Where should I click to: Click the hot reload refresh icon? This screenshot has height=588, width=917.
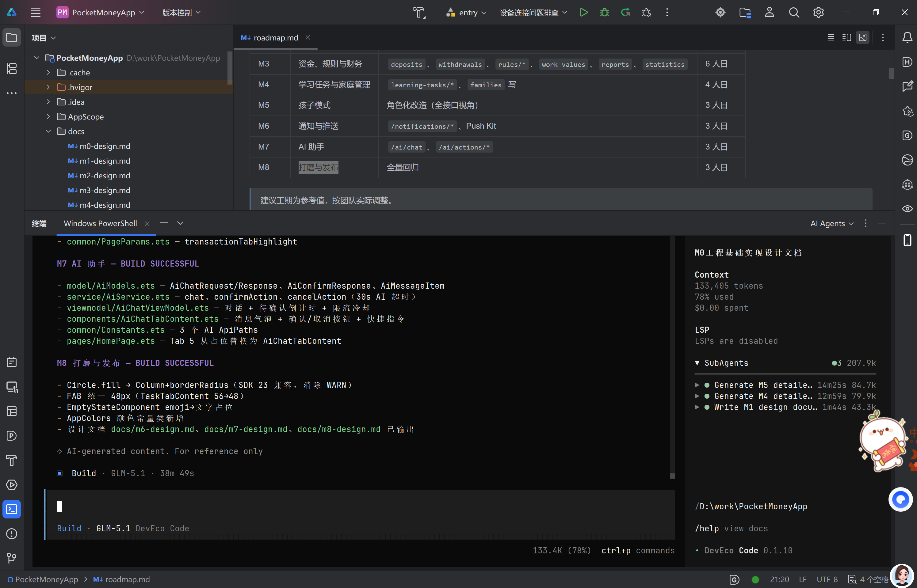(625, 13)
